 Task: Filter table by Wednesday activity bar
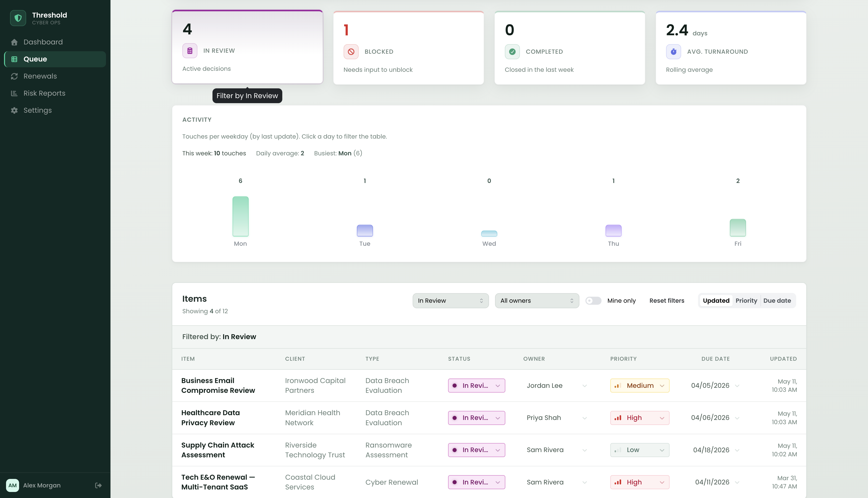click(489, 234)
